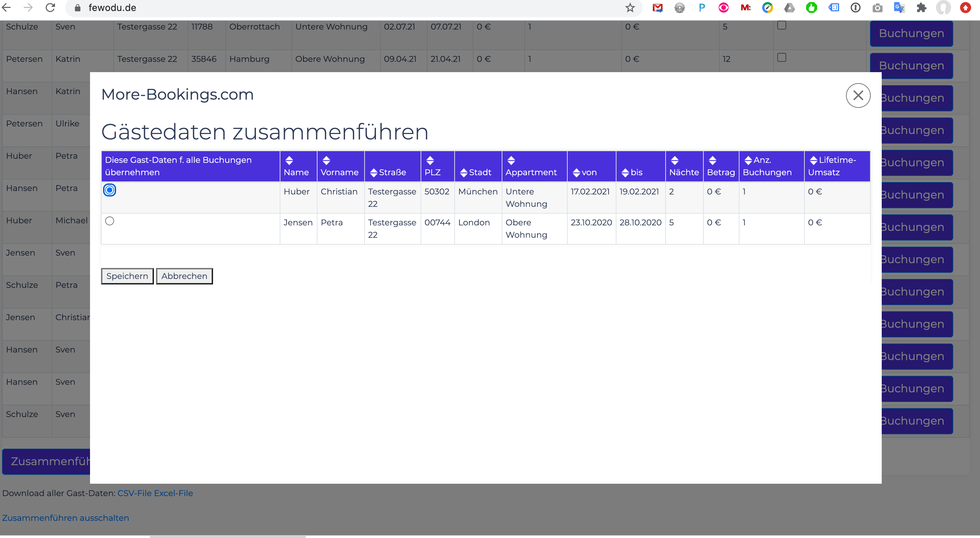This screenshot has height=538, width=980.
Task: Open Buchungen for Petersen Katrin Hamburg
Action: pyautogui.click(x=911, y=66)
